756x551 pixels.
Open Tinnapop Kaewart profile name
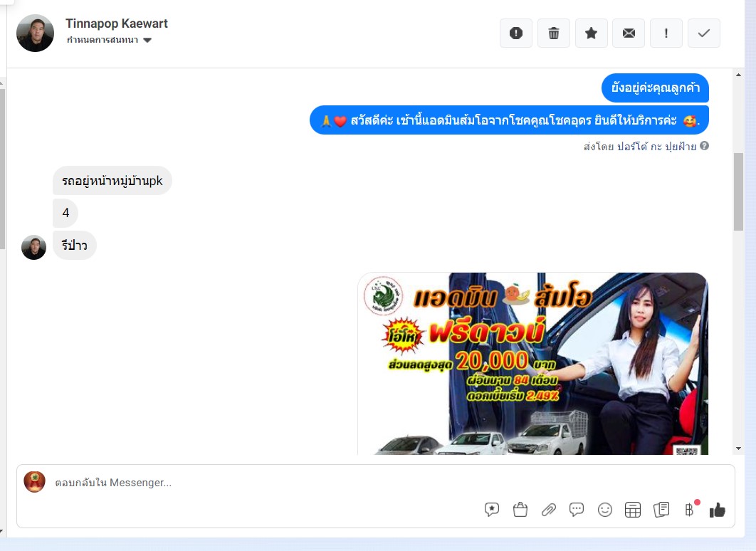117,23
